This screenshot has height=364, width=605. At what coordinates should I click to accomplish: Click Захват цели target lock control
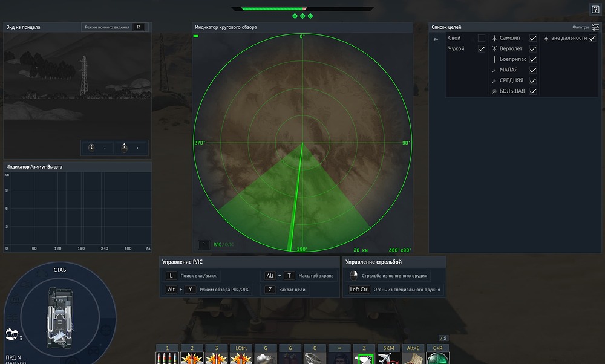click(285, 290)
